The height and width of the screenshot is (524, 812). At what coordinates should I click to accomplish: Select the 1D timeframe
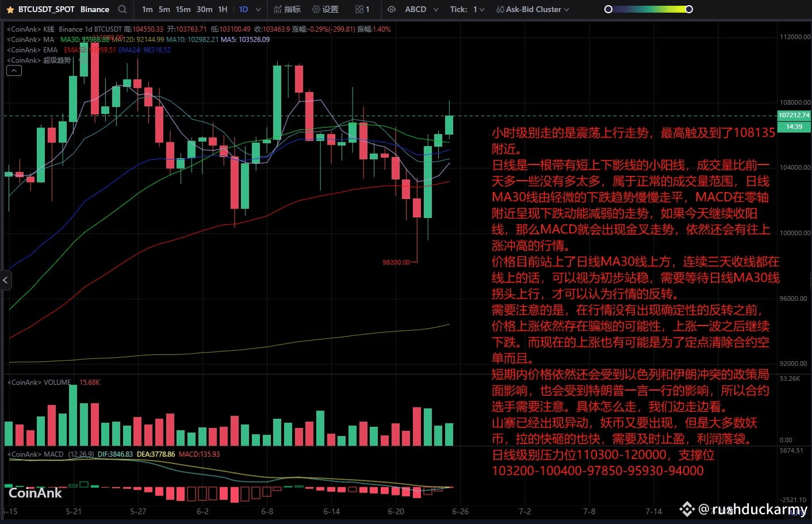[x=243, y=9]
